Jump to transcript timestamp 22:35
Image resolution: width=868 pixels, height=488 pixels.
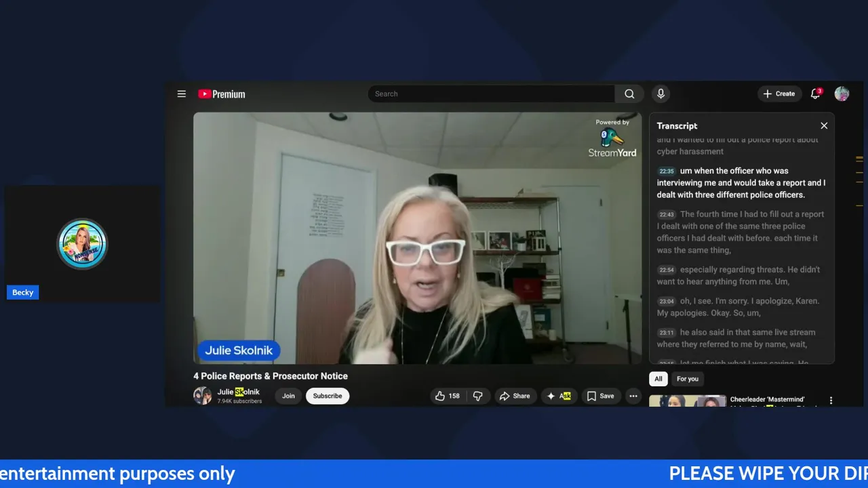667,171
